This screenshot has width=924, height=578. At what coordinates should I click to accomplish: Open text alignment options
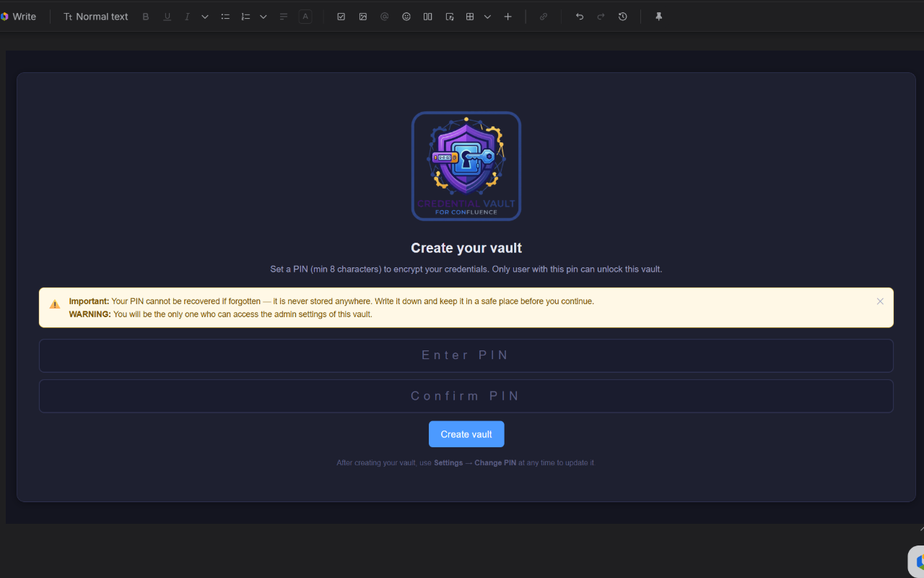pyautogui.click(x=284, y=17)
